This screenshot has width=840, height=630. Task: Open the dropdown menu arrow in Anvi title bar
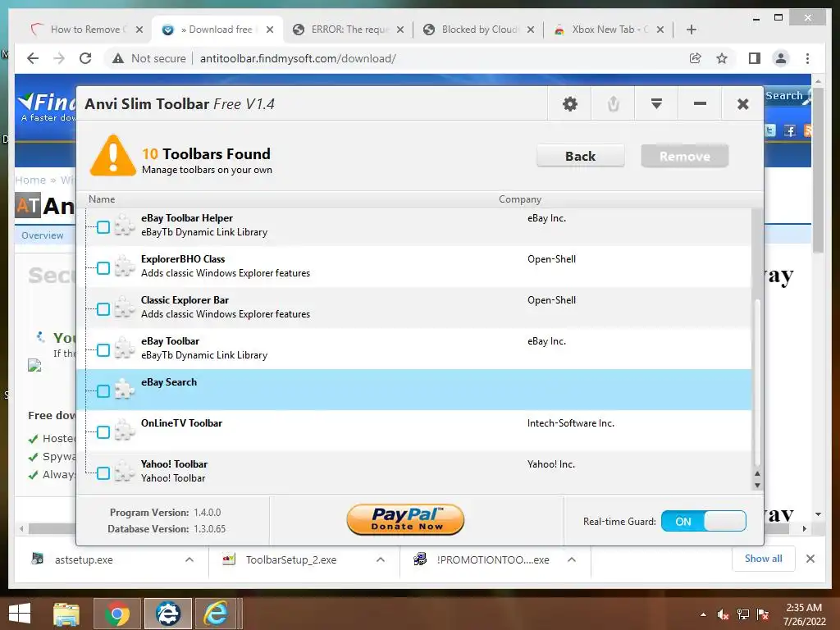click(656, 103)
